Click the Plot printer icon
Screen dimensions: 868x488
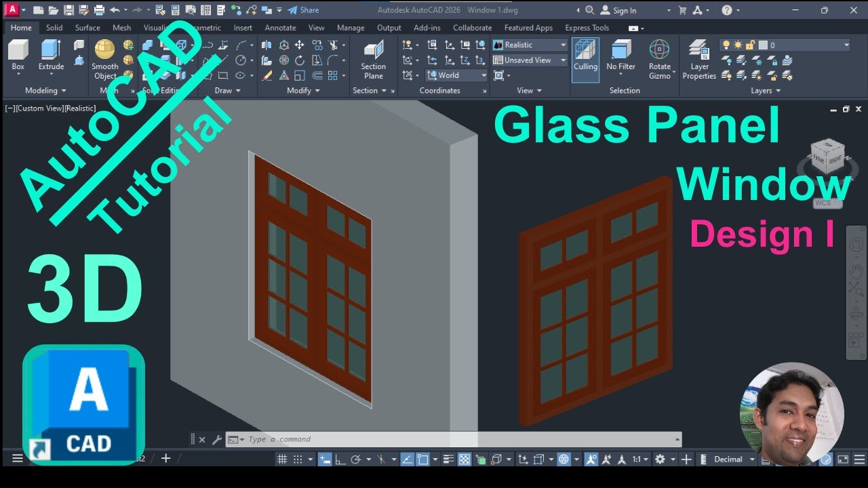(99, 10)
